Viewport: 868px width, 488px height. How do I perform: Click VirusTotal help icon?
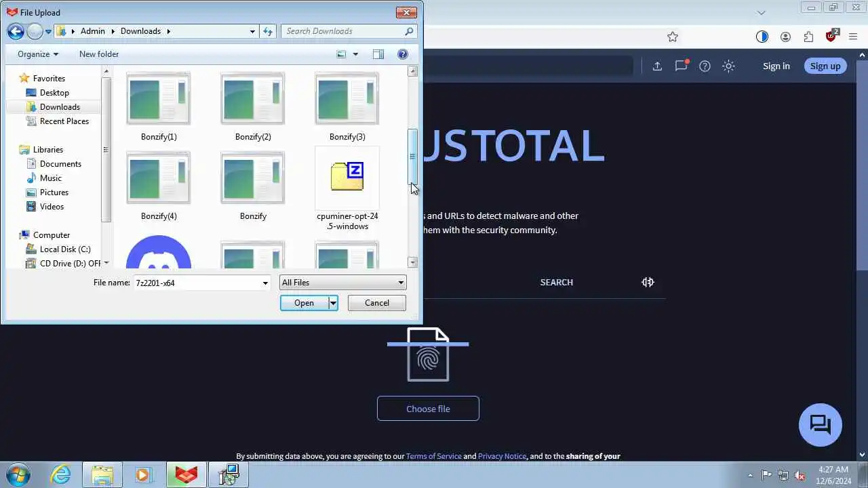click(x=705, y=66)
